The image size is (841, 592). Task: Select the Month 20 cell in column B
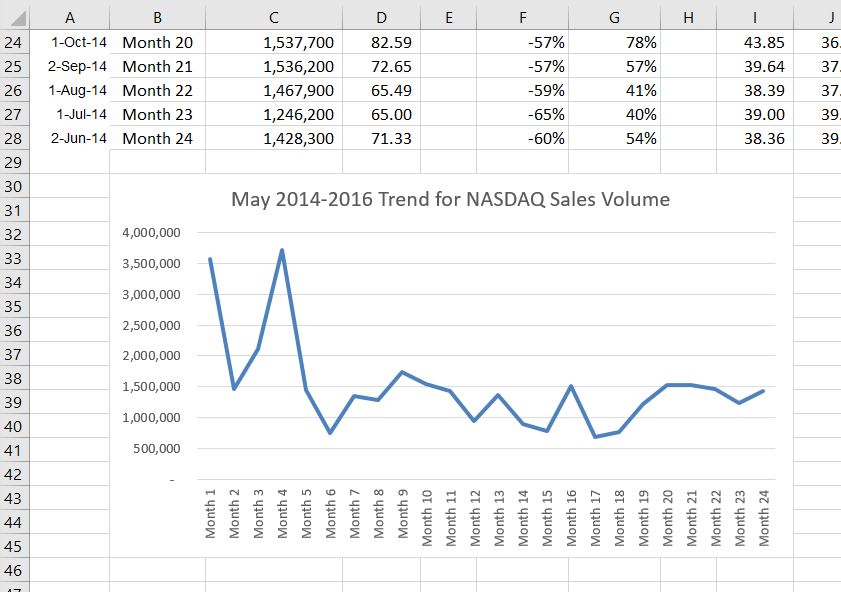[x=157, y=42]
